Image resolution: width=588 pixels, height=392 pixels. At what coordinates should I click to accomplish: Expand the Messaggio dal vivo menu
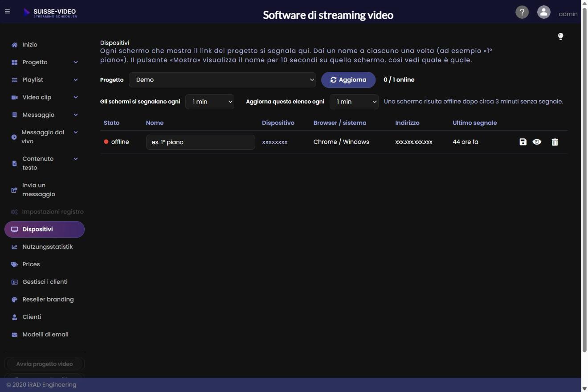(x=45, y=137)
